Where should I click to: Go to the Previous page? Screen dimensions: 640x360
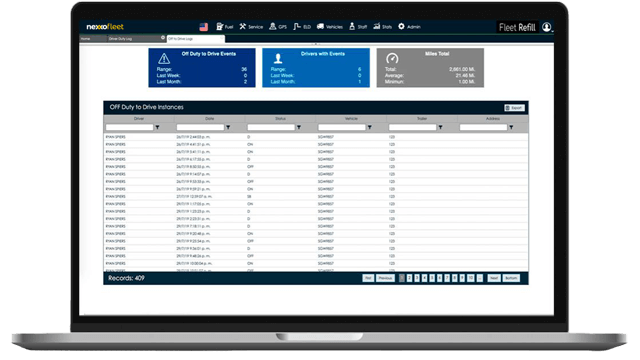coord(385,278)
